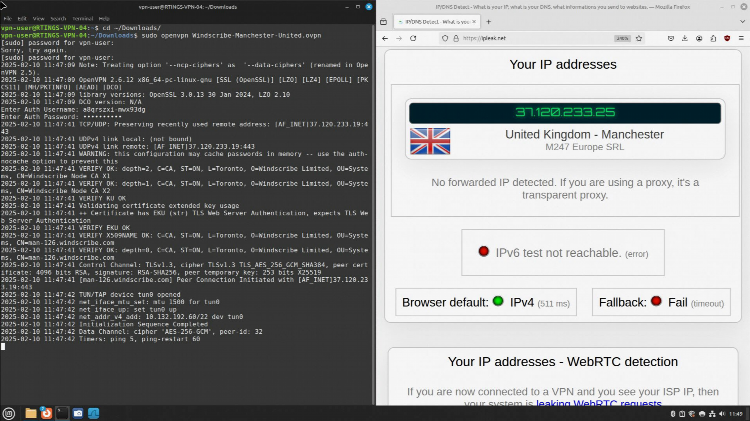Click the Fallback Fail result box
The image size is (750, 421).
coord(661,302)
